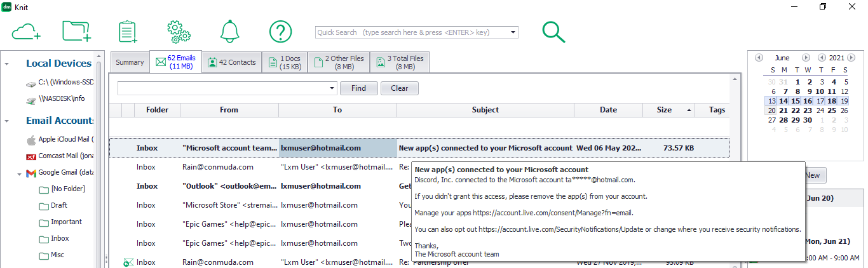Open the 2 Other Files tab
Image resolution: width=868 pixels, height=268 pixels.
coord(339,62)
